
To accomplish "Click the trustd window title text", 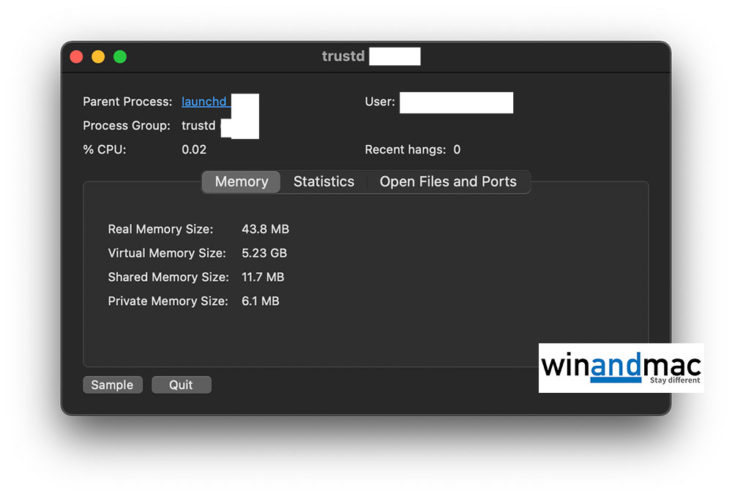I will 343,57.
